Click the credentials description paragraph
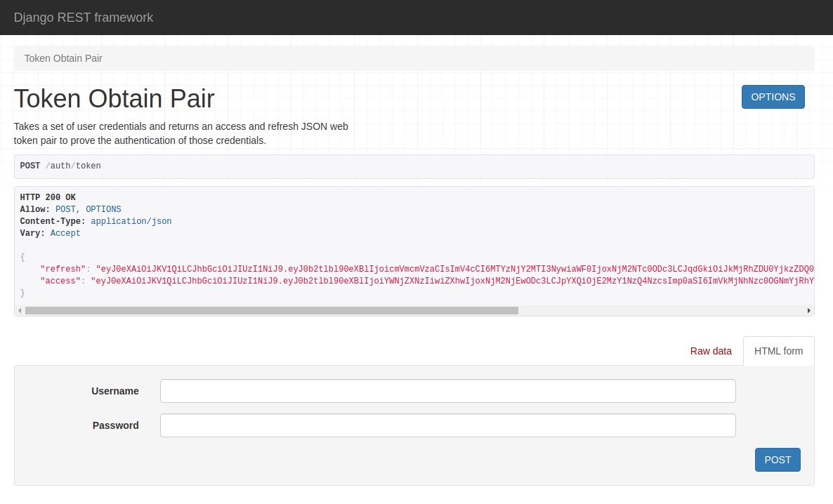833x504 pixels. click(x=181, y=134)
